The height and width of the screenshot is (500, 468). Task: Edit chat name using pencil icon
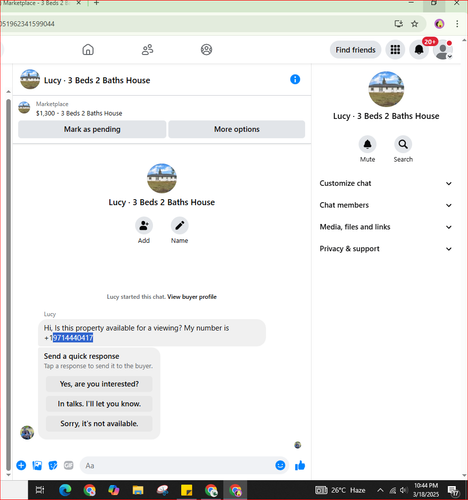point(179,226)
